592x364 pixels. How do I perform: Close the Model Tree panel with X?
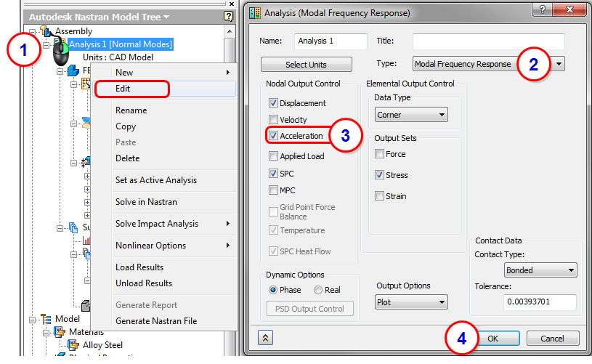pyautogui.click(x=232, y=4)
